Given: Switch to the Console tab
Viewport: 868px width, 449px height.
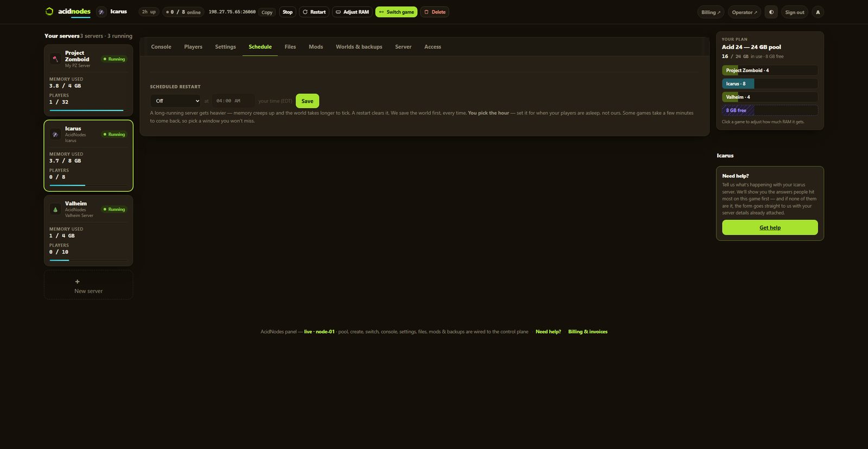Looking at the screenshot, I should (161, 47).
